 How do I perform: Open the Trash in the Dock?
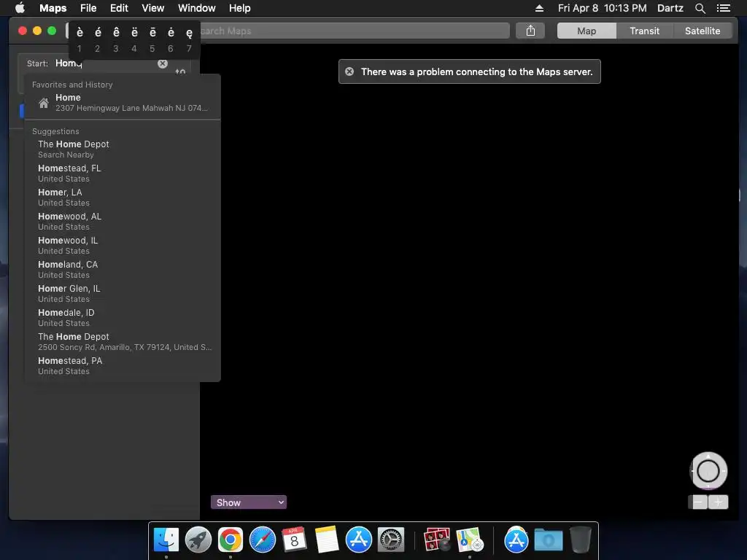(581, 540)
